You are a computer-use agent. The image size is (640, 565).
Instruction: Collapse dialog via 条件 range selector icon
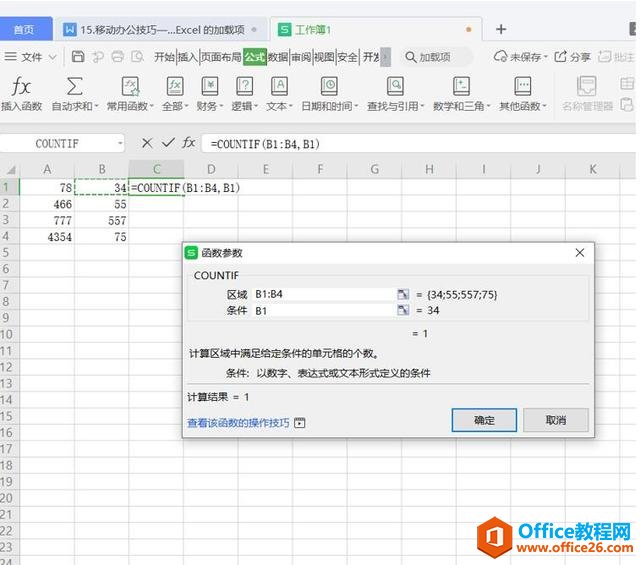pyautogui.click(x=403, y=310)
